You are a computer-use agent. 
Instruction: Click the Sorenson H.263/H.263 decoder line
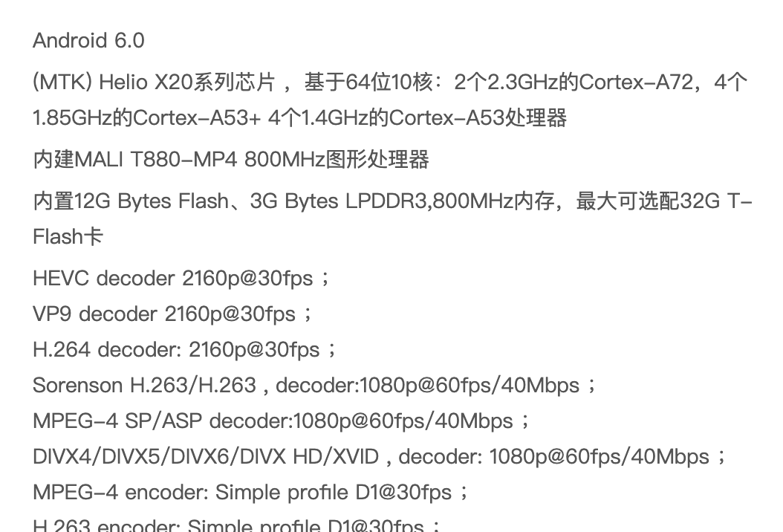tap(315, 386)
